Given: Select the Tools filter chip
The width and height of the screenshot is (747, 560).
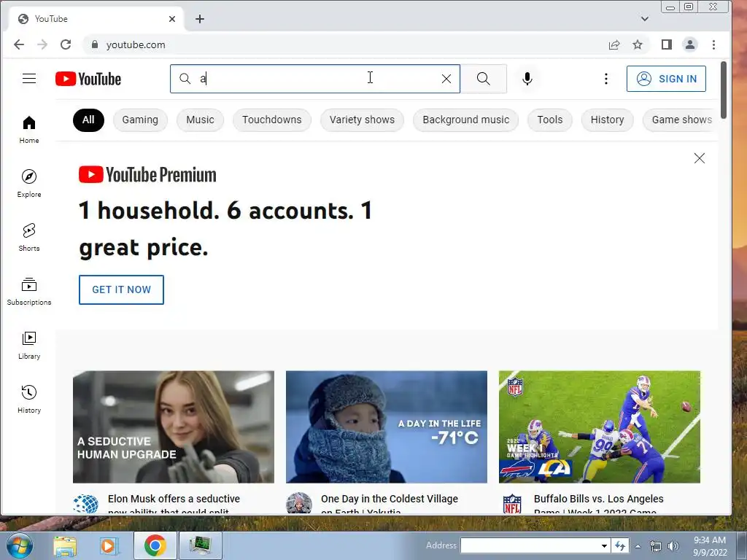Looking at the screenshot, I should pos(550,120).
